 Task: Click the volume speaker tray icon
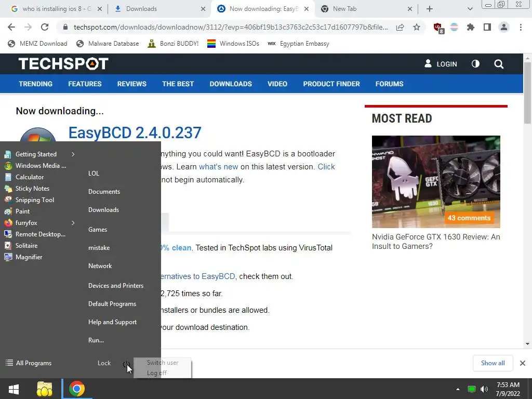pos(484,389)
